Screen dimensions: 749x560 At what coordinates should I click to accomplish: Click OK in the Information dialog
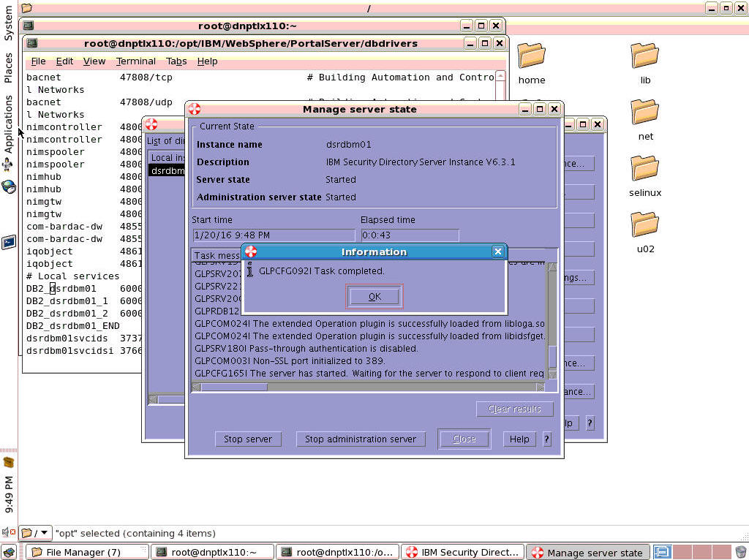click(x=374, y=296)
